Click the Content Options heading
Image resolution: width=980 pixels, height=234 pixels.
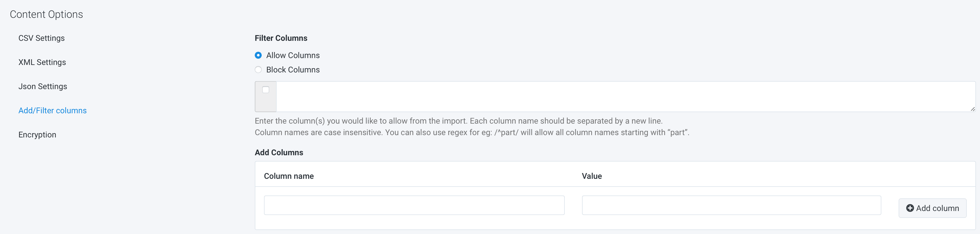pos(46,14)
